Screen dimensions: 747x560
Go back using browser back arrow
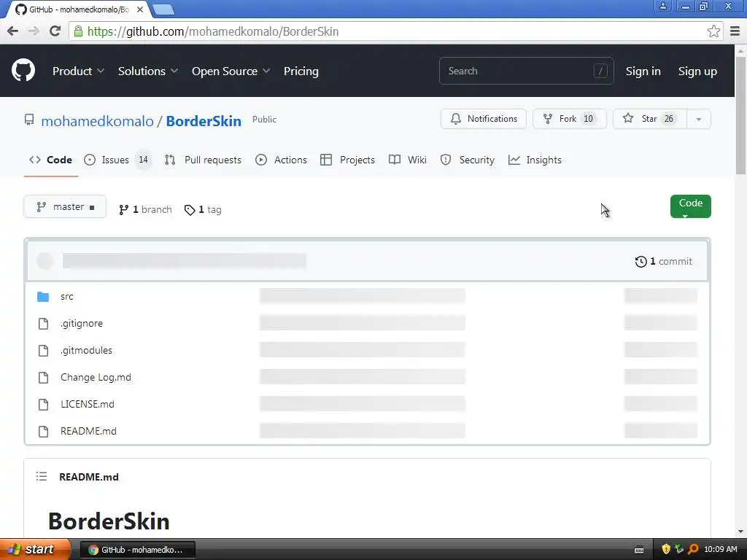13,31
